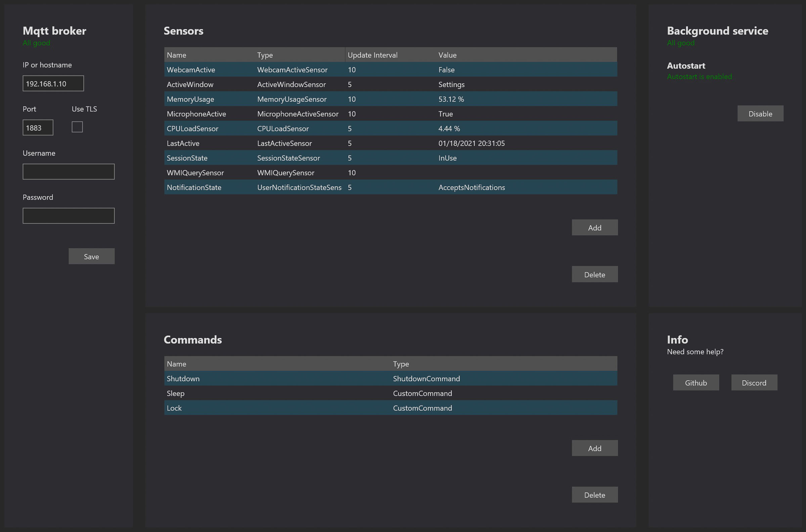Screen dimensions: 806x532
Task: Click the ShutdownCommand type cell
Action: [504, 378]
